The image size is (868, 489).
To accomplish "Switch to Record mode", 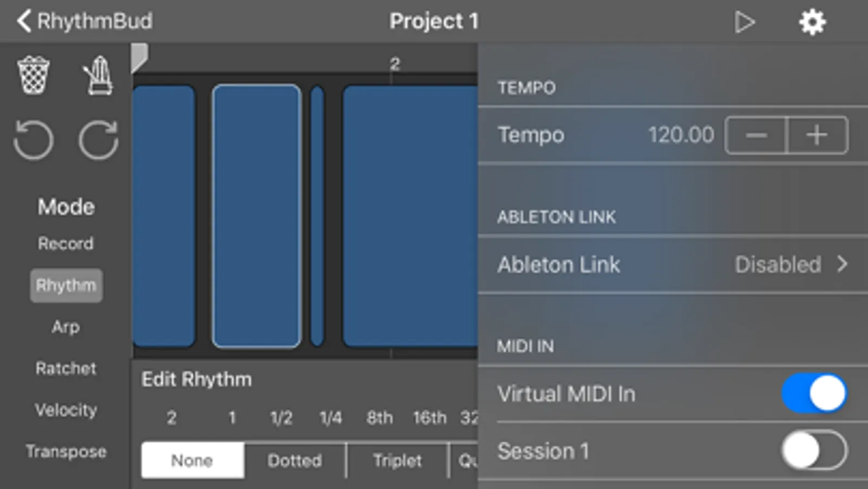I will [x=66, y=243].
